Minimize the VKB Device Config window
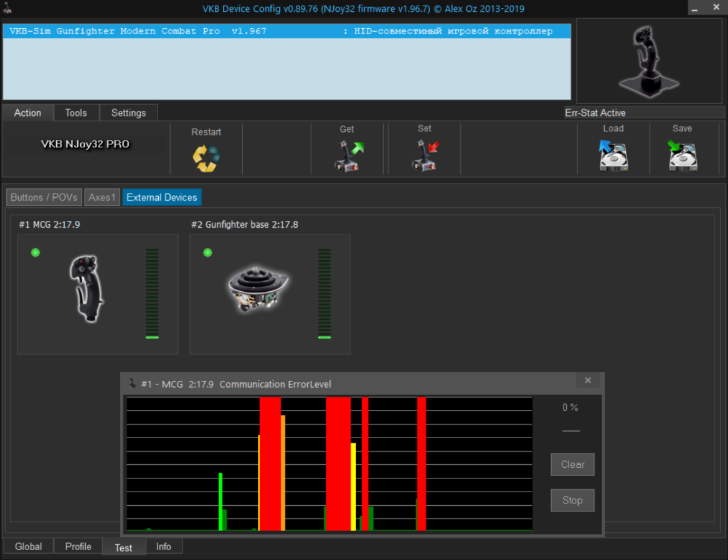The image size is (728, 560). (694, 8)
